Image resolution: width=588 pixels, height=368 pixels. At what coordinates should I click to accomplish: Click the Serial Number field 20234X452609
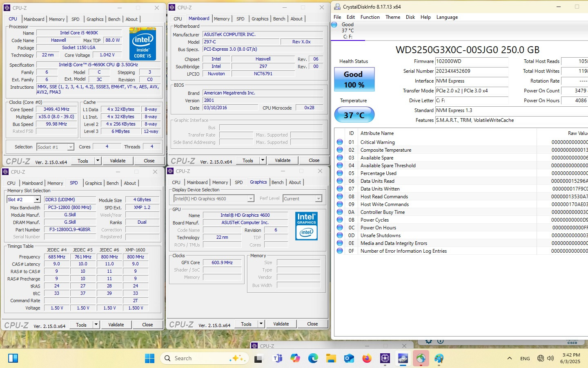pyautogui.click(x=472, y=71)
